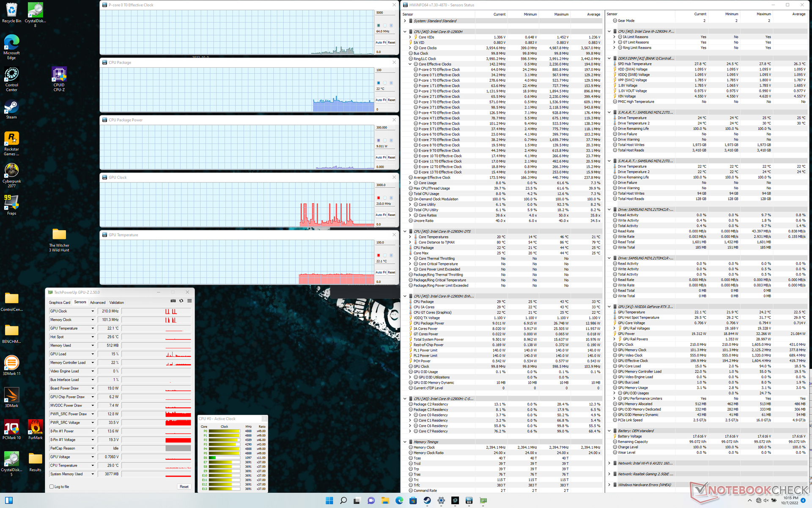
Task: Launch FurMark desktop shortcut
Action: [35, 430]
